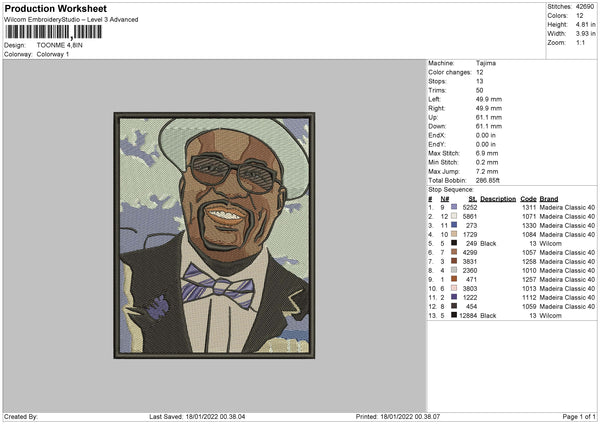Click the "Down:" measurement label
Viewport: 600px width, 424px height.
[x=437, y=126]
